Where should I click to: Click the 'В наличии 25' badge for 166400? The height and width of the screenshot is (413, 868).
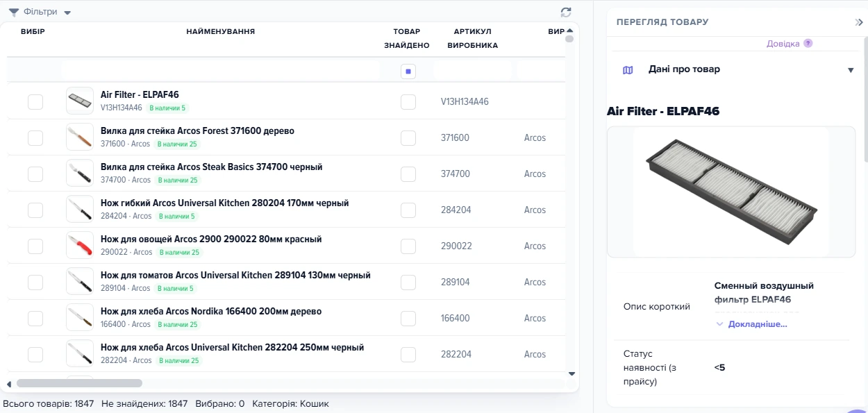178,325
